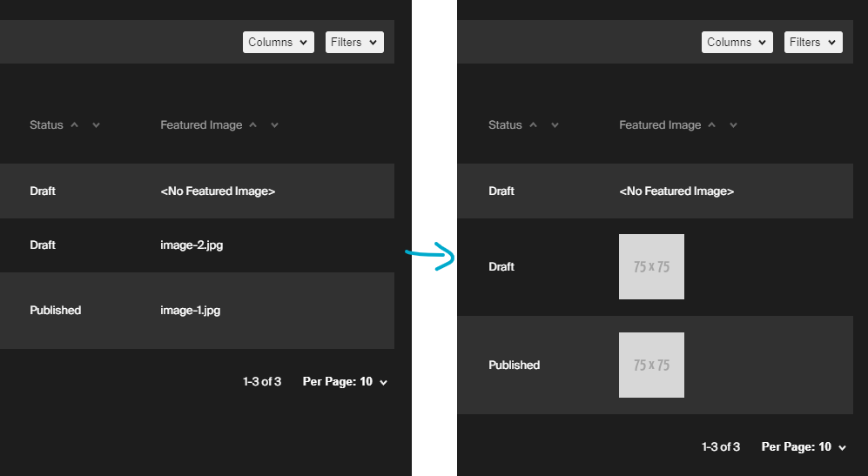The height and width of the screenshot is (476, 868).
Task: Open the Filters dropdown in the right panel
Action: coord(813,42)
